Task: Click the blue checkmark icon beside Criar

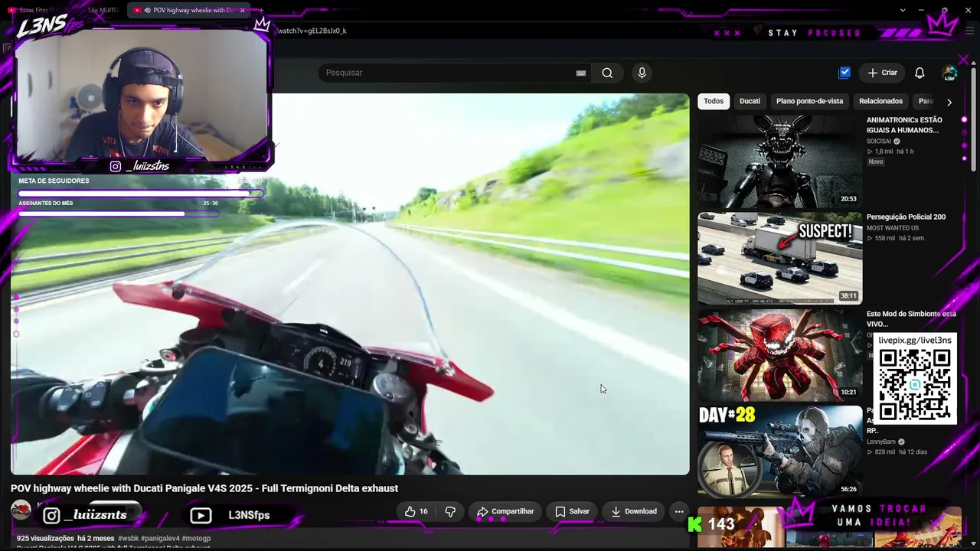Action: 844,73
